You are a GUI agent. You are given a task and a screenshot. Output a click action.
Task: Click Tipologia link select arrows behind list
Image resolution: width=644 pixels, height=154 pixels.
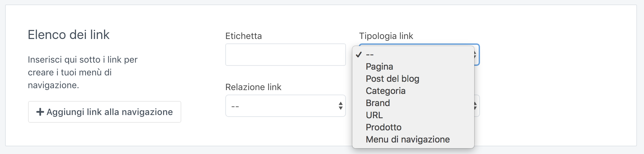[x=476, y=55]
